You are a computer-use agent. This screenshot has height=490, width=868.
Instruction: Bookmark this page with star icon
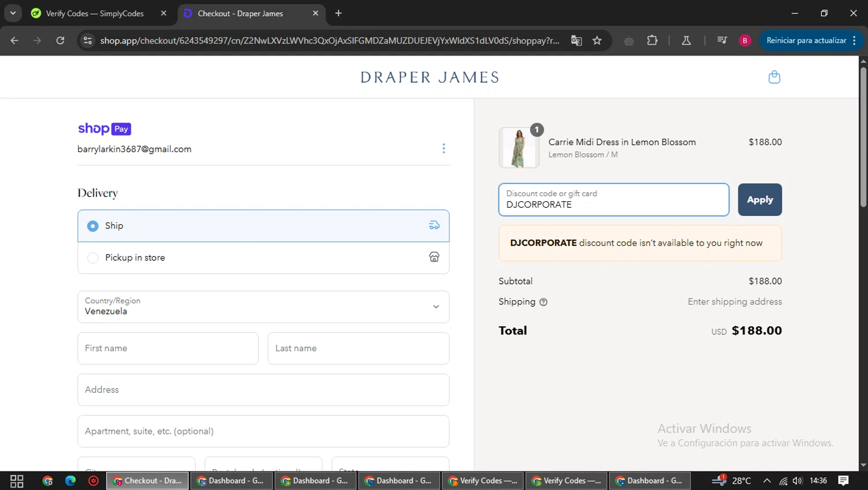tap(597, 40)
